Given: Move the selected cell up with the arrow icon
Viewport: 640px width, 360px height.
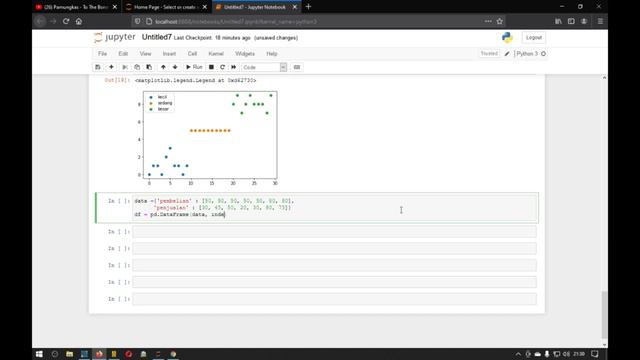Looking at the screenshot, I should pyautogui.click(x=163, y=67).
